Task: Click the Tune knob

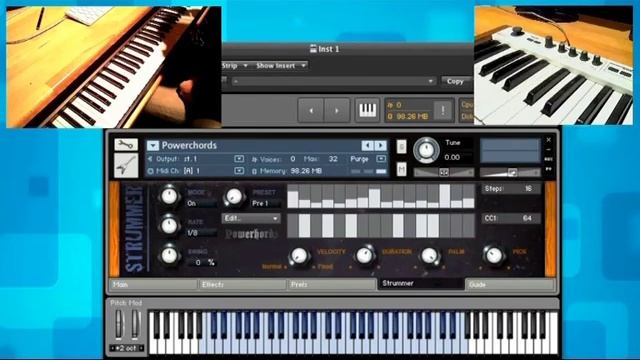Action: 426,150
